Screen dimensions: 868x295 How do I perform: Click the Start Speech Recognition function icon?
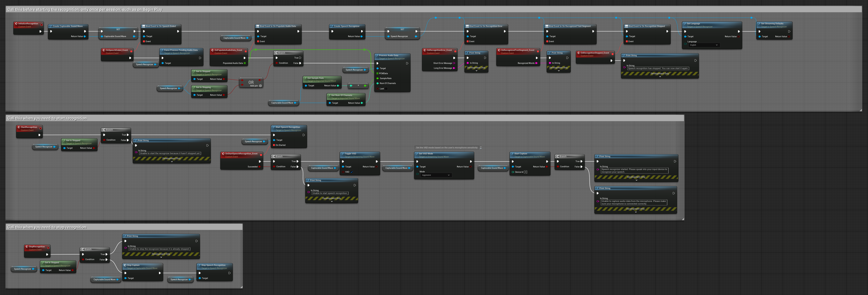pyautogui.click(x=274, y=127)
